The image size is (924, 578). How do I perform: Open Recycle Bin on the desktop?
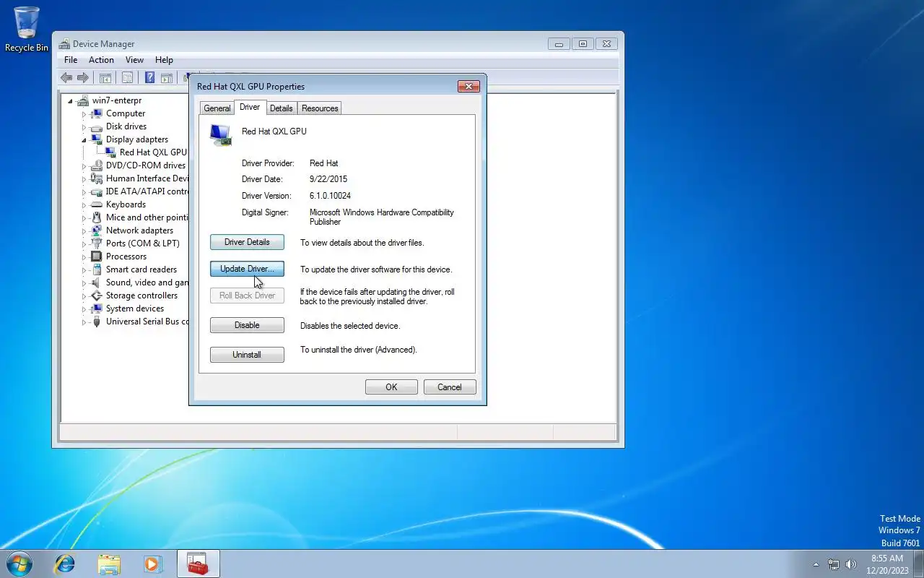pyautogui.click(x=27, y=29)
